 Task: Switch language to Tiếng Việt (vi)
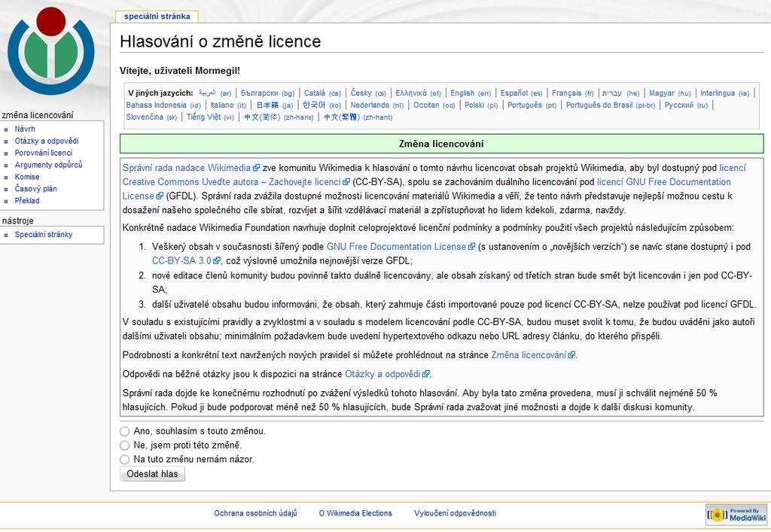point(211,117)
